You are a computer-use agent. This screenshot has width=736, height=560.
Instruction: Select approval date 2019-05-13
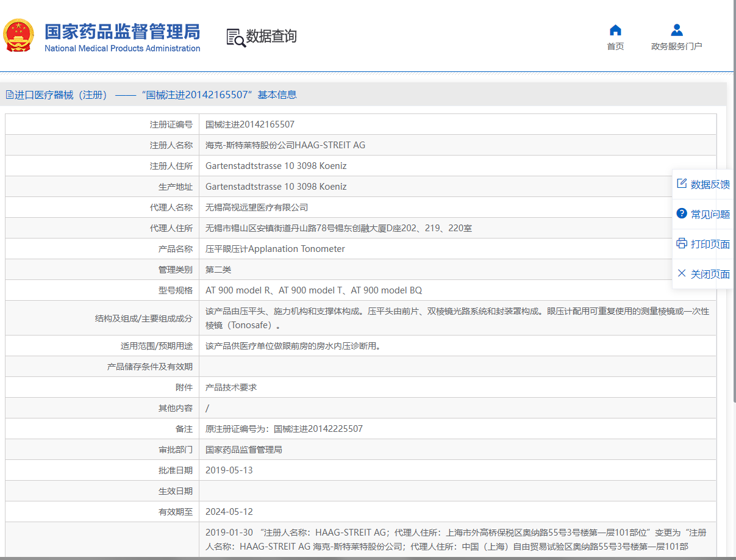[229, 470]
